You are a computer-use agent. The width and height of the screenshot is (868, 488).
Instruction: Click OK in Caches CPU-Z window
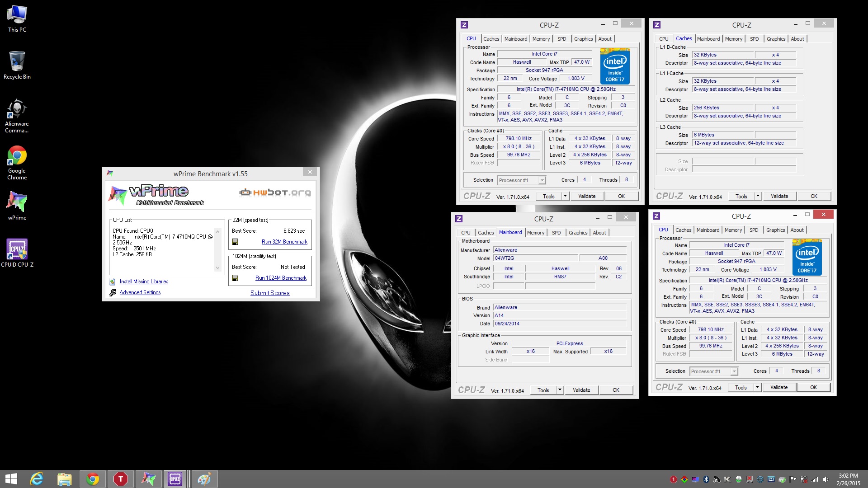click(x=814, y=196)
